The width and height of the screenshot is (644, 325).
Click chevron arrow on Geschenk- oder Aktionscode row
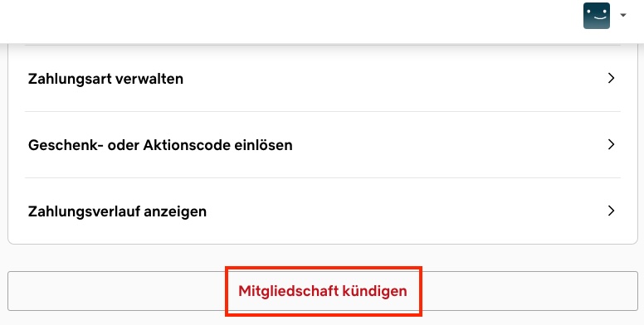611,144
